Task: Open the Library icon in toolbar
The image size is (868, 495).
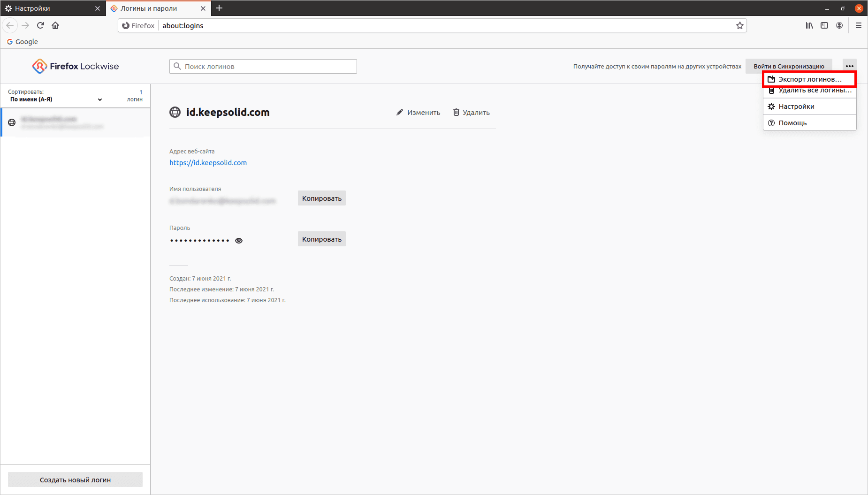Action: coord(809,26)
